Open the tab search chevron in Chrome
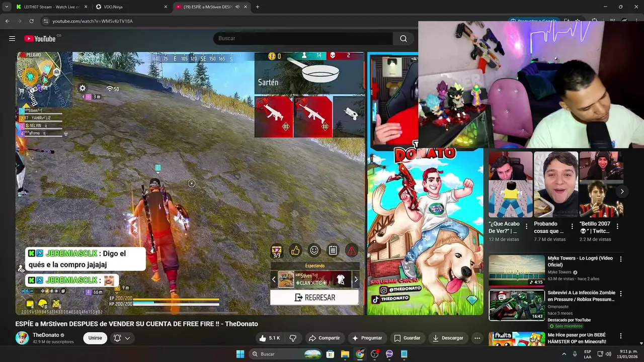644x362 pixels. tap(7, 7)
